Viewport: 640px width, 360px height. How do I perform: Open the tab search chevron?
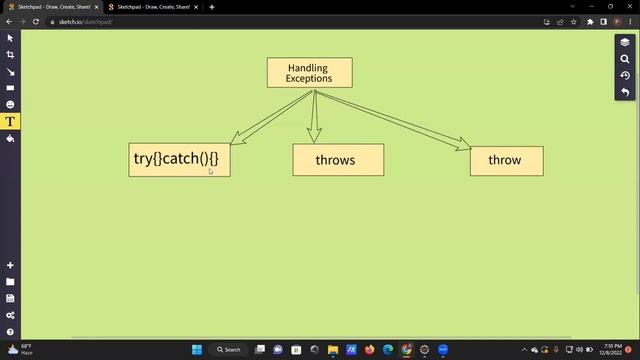(x=572, y=7)
